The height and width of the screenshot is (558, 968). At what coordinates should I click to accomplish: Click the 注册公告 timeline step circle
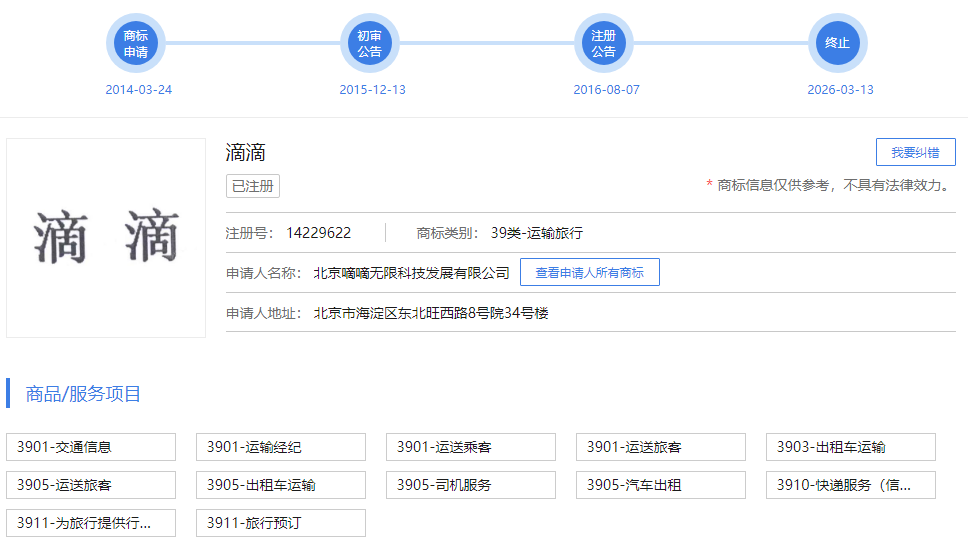(604, 43)
